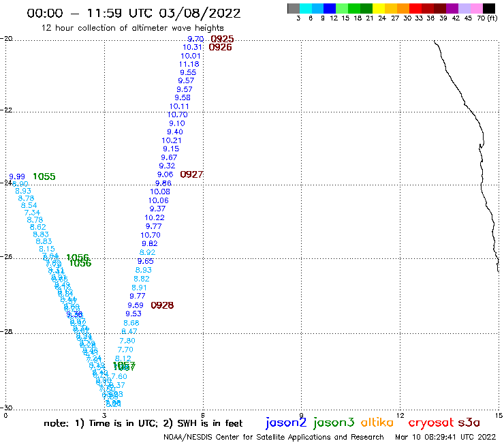Click the -22 latitude axis label

tap(6, 110)
